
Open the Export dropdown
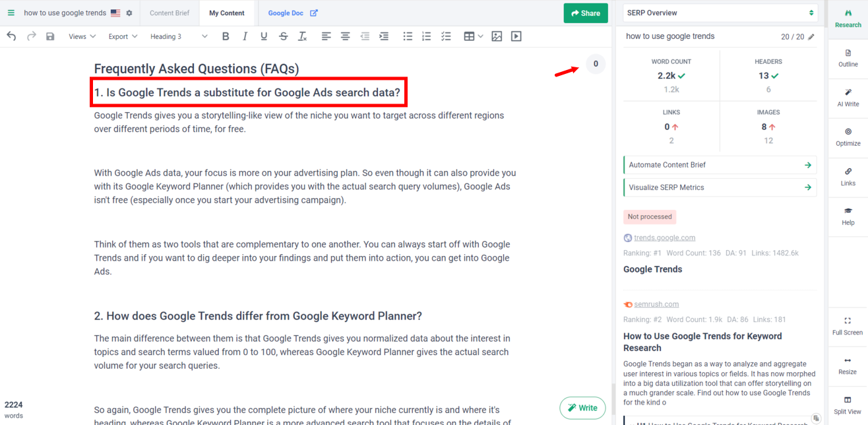pyautogui.click(x=122, y=36)
